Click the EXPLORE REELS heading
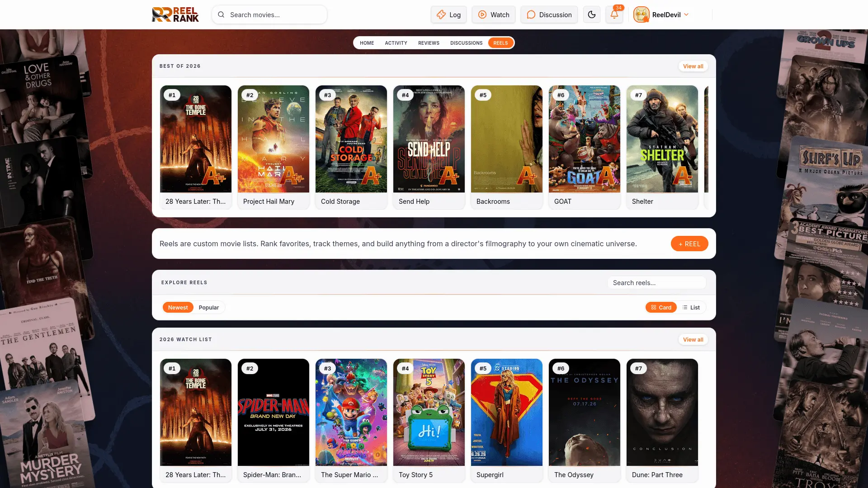This screenshot has width=868, height=488. click(184, 282)
